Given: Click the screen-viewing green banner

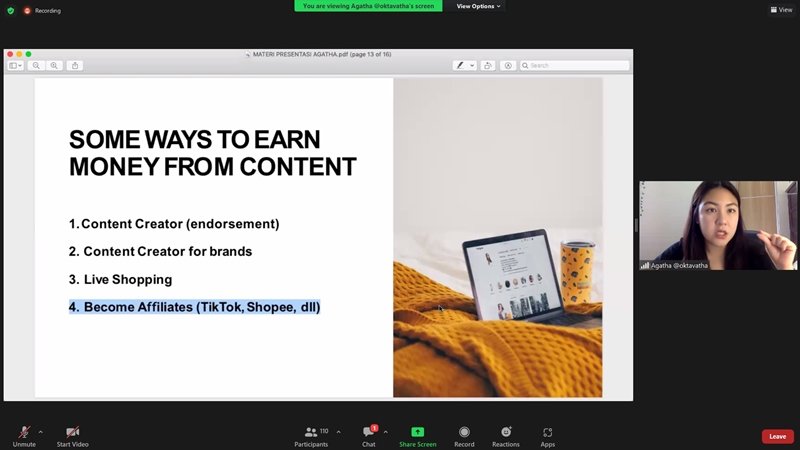Looking at the screenshot, I should (x=368, y=6).
